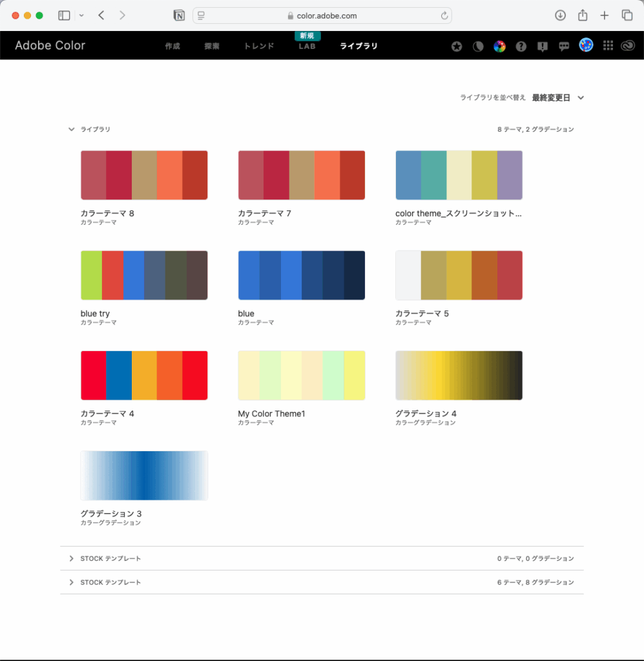Click the カラーテーマ 8 title

point(107,213)
